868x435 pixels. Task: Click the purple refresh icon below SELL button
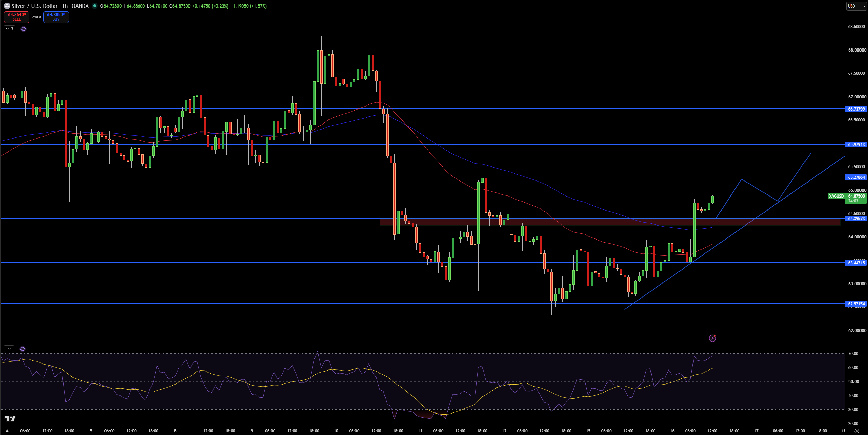[23, 29]
